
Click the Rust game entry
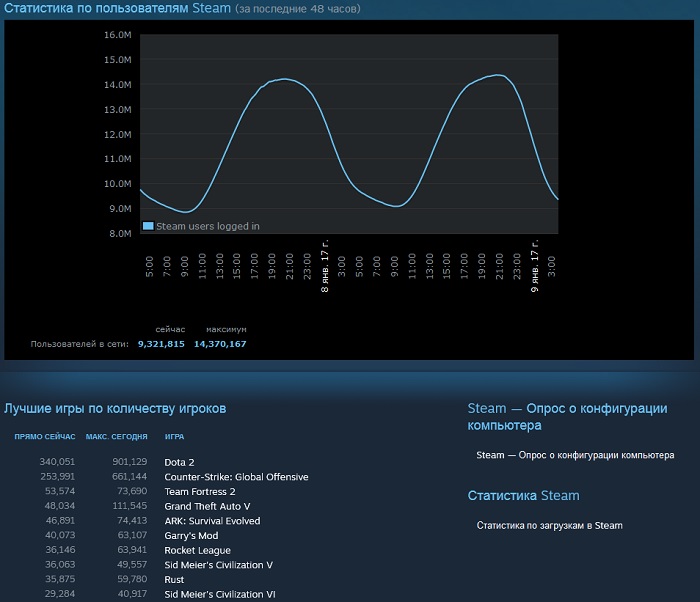[175, 580]
